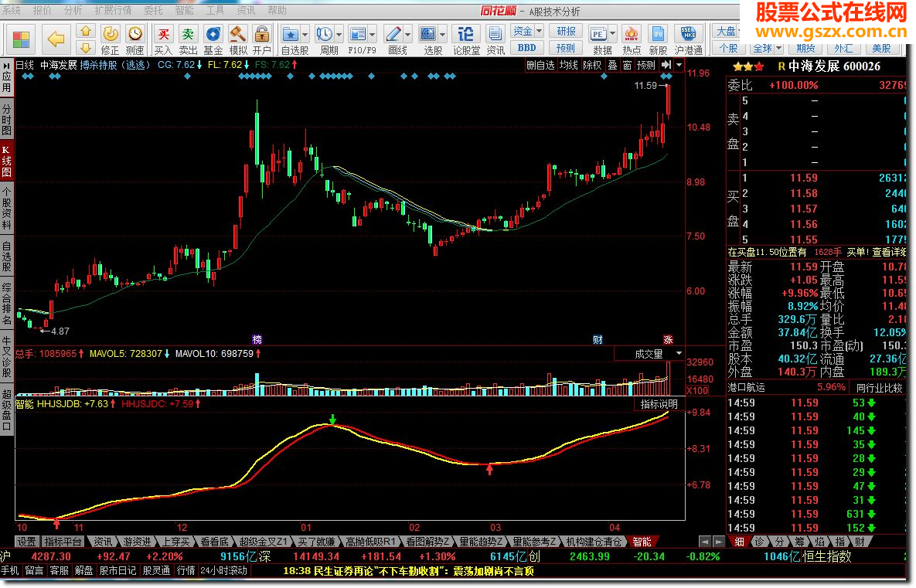Open the 资讯 document icon in toolbar
916x588 pixels.
click(x=495, y=34)
